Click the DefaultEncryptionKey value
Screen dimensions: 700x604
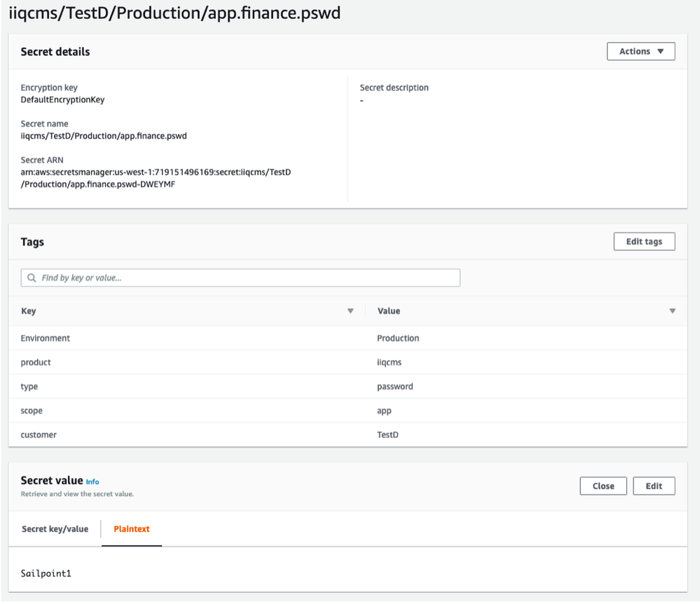coord(62,99)
